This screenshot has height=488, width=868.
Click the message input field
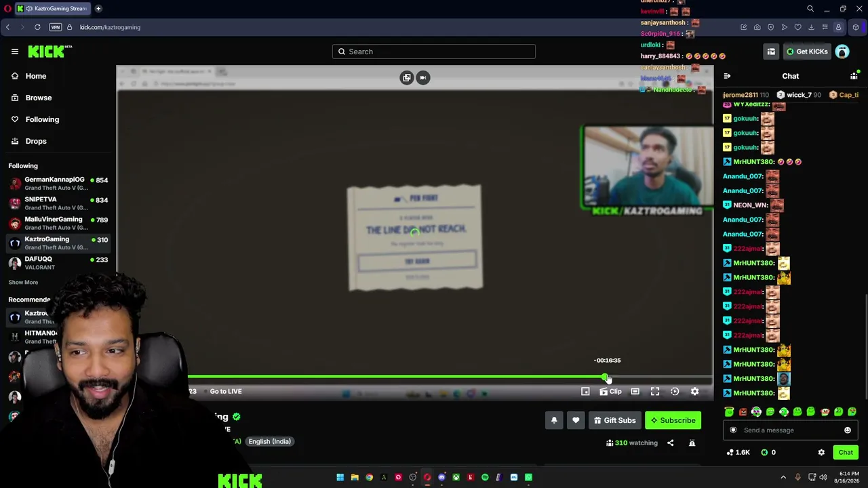[791, 430]
